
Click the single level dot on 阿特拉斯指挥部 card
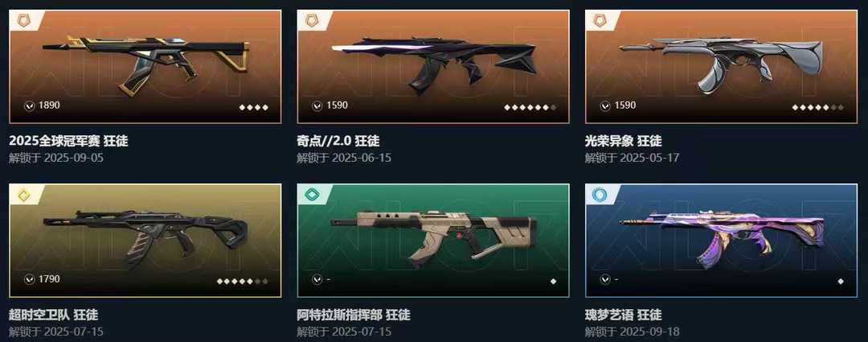pyautogui.click(x=553, y=281)
